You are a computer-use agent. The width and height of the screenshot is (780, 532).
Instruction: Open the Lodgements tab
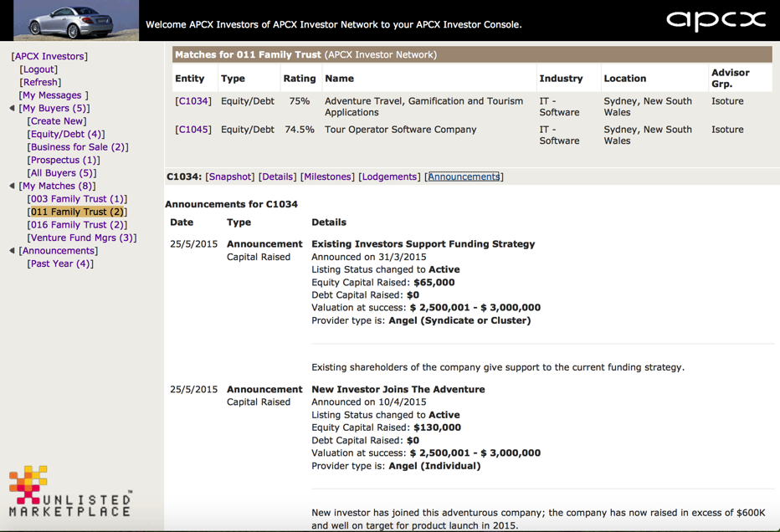389,177
